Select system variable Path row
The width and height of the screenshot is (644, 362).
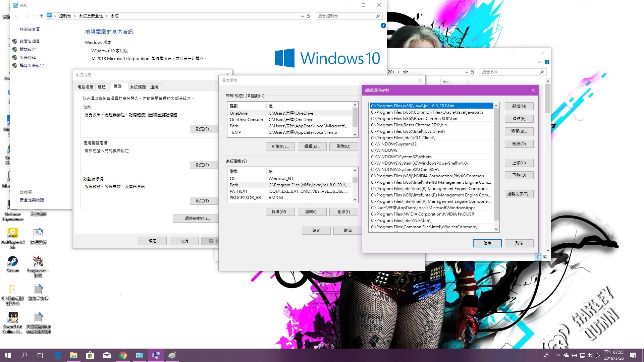[x=290, y=185]
